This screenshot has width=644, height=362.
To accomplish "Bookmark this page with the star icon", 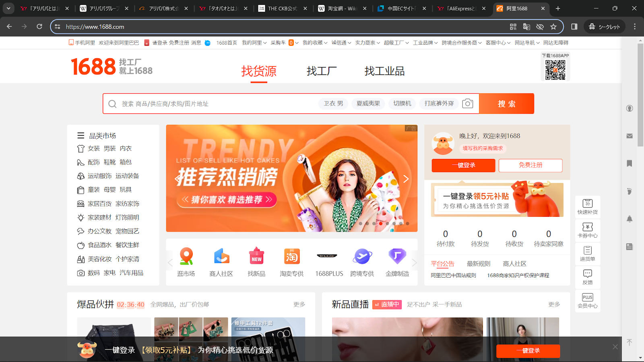I will 553,27.
